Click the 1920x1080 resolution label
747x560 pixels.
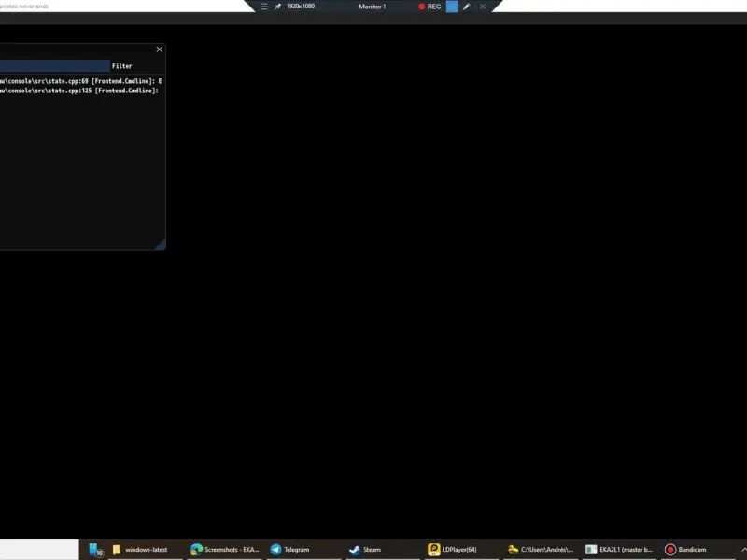point(300,7)
